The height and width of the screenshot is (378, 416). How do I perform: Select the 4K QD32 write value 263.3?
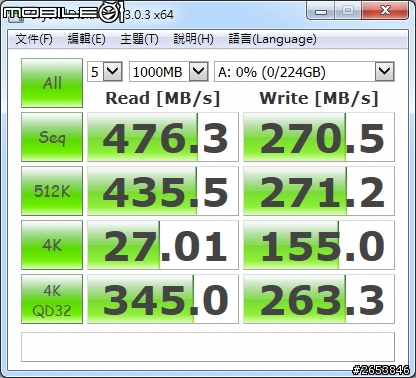click(x=319, y=299)
